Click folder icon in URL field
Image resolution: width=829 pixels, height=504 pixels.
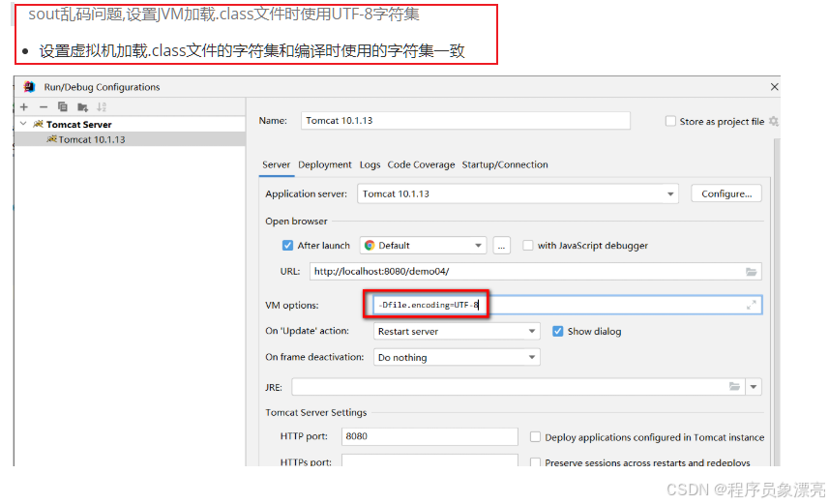(x=751, y=272)
